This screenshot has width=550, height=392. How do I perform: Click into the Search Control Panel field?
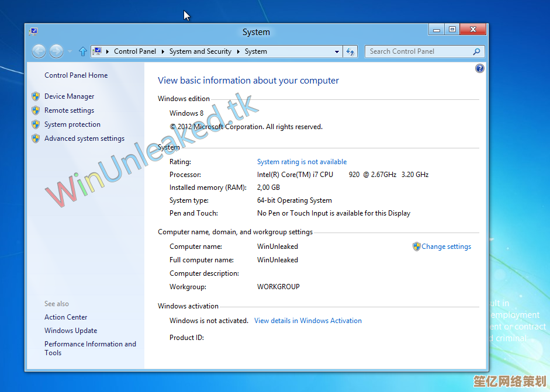coord(418,51)
